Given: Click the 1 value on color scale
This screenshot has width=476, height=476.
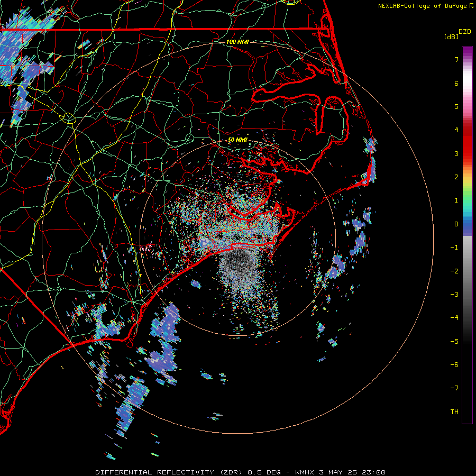Looking at the screenshot, I should 456,200.
